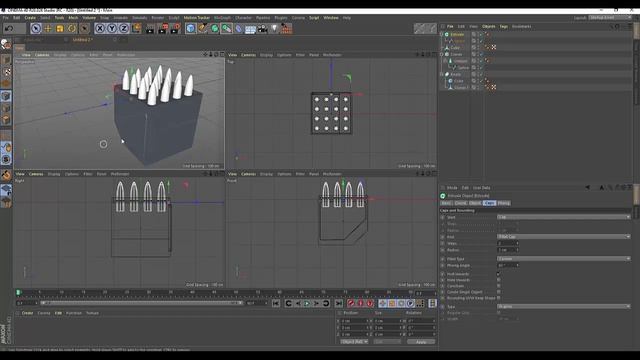Open Render Settings icon
This screenshot has height=360, width=640.
pyautogui.click(x=176, y=28)
